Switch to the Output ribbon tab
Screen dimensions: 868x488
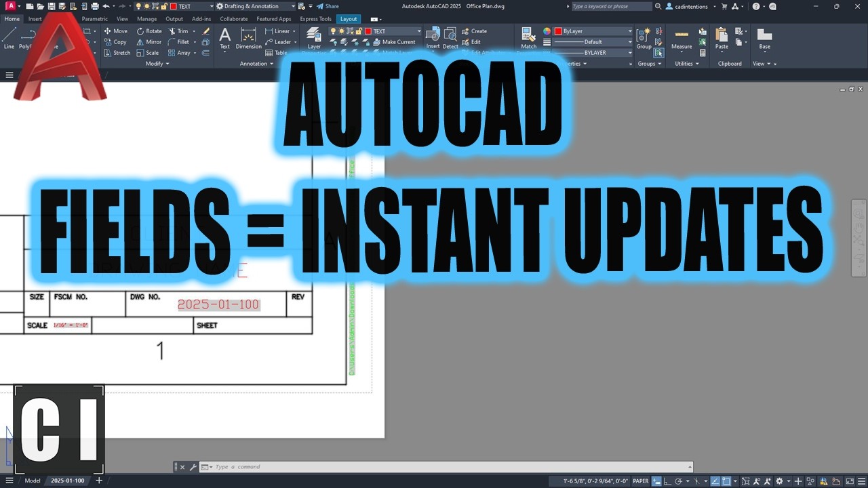click(174, 19)
